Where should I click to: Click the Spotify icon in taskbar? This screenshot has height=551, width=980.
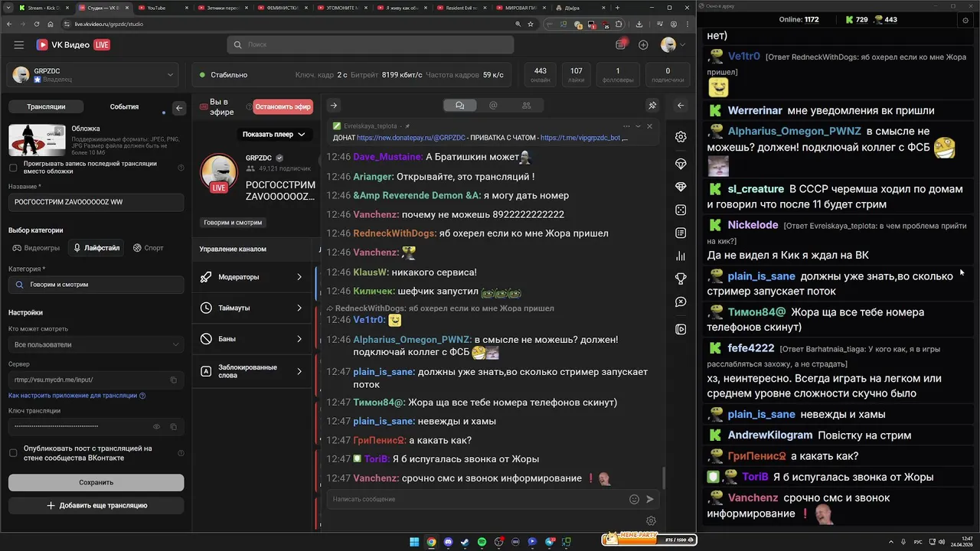[482, 542]
